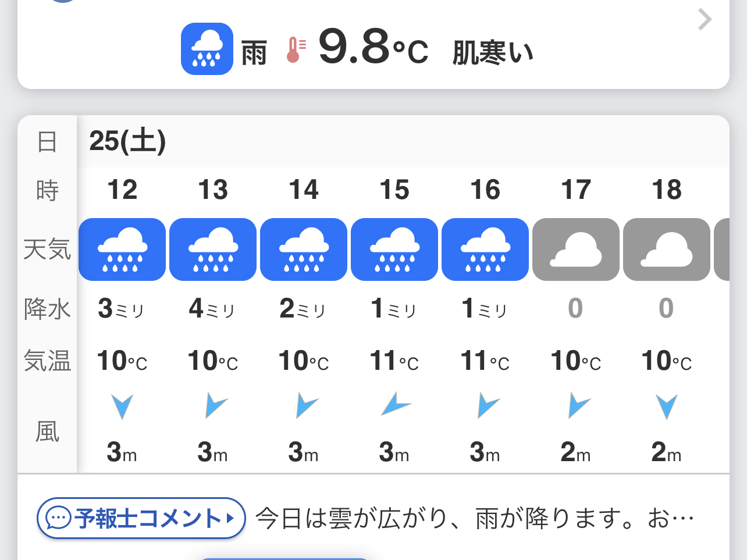Click the wind direction arrow at 18 o'clock
747x560 pixels.
pos(667,406)
